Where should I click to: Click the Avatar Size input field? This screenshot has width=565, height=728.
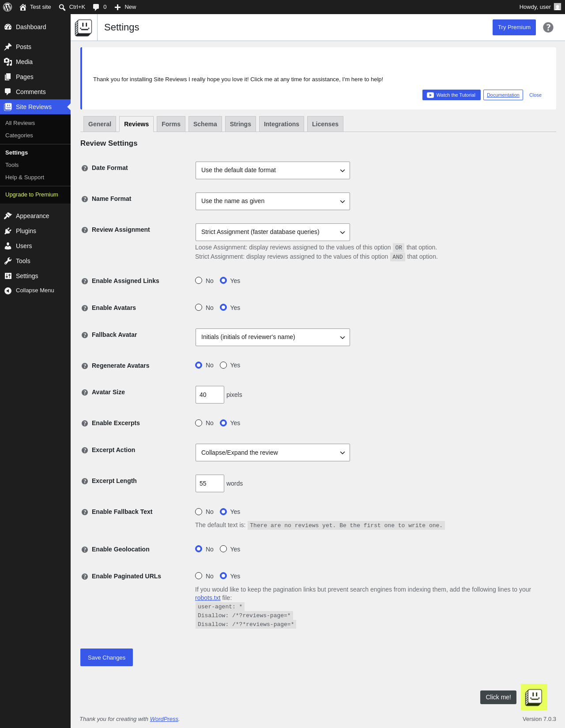(210, 395)
